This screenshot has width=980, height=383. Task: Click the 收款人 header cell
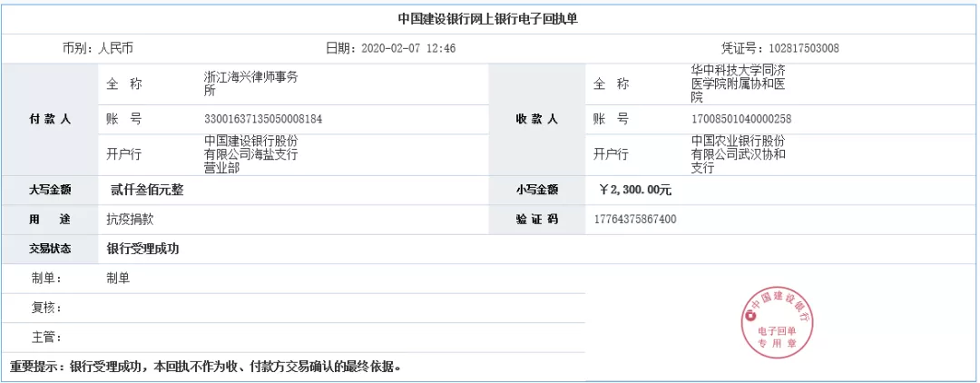pyautogui.click(x=537, y=119)
